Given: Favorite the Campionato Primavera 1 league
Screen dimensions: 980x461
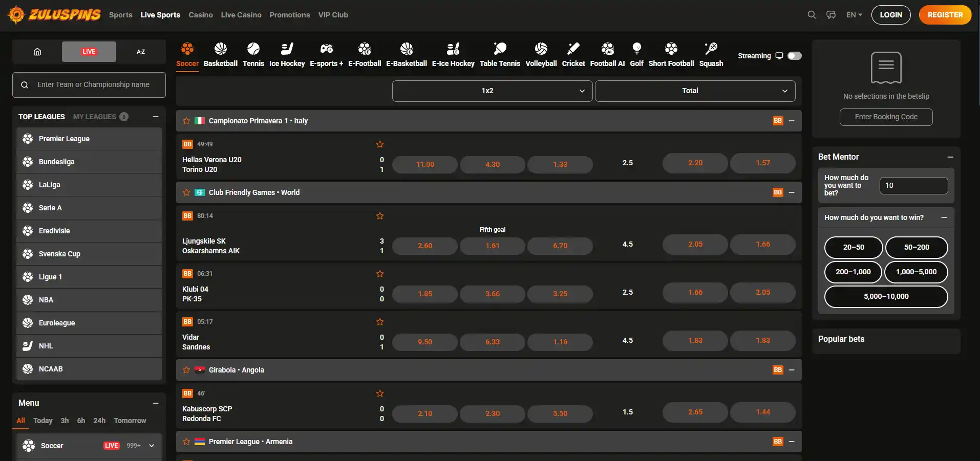Looking at the screenshot, I should [186, 121].
